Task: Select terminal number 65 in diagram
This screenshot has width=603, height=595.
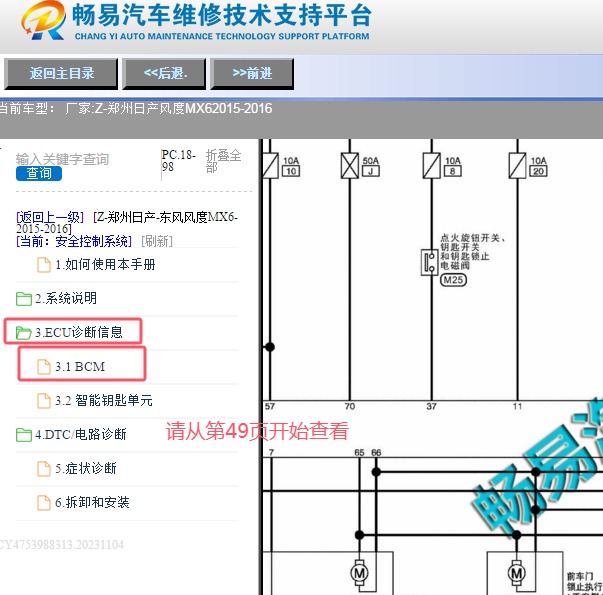Action: [359, 452]
